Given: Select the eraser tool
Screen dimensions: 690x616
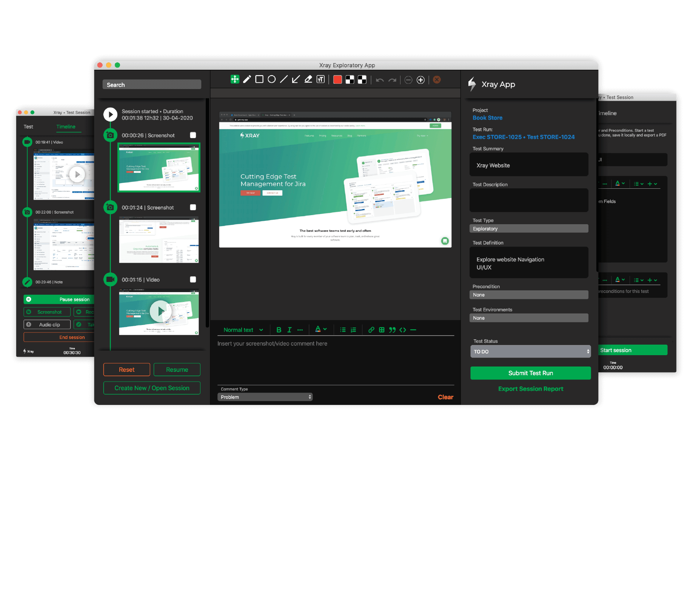Looking at the screenshot, I should click(x=308, y=79).
